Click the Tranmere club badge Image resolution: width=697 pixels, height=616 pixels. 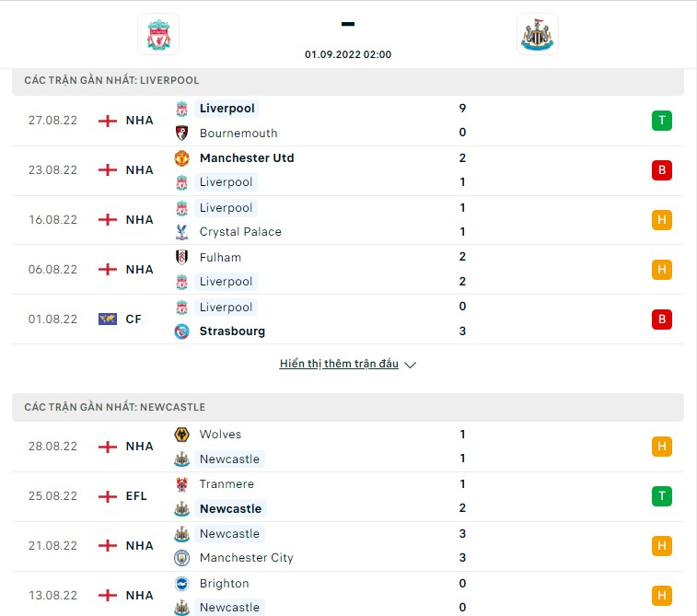point(181,484)
